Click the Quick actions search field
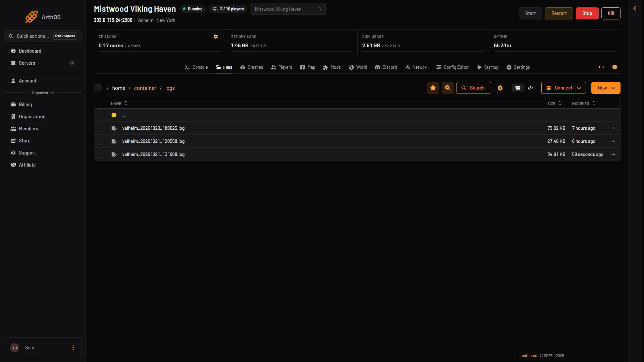Viewport: 644px width, 362px height. pos(43,36)
